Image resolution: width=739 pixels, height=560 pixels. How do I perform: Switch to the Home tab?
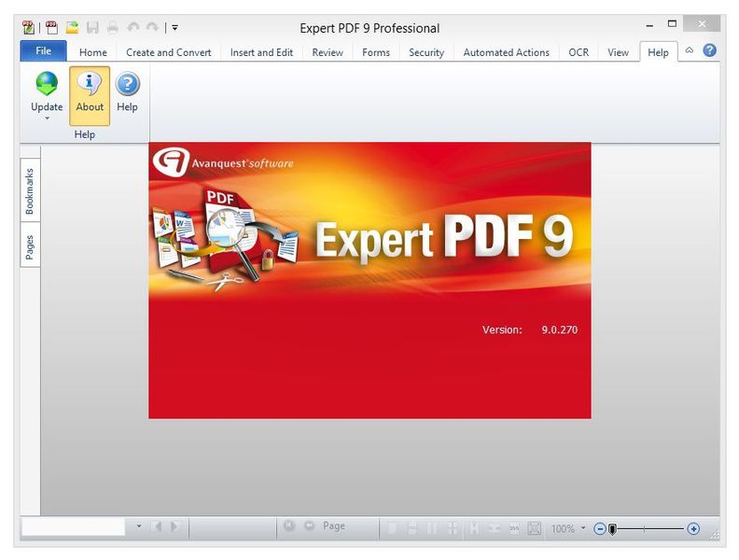tap(93, 52)
